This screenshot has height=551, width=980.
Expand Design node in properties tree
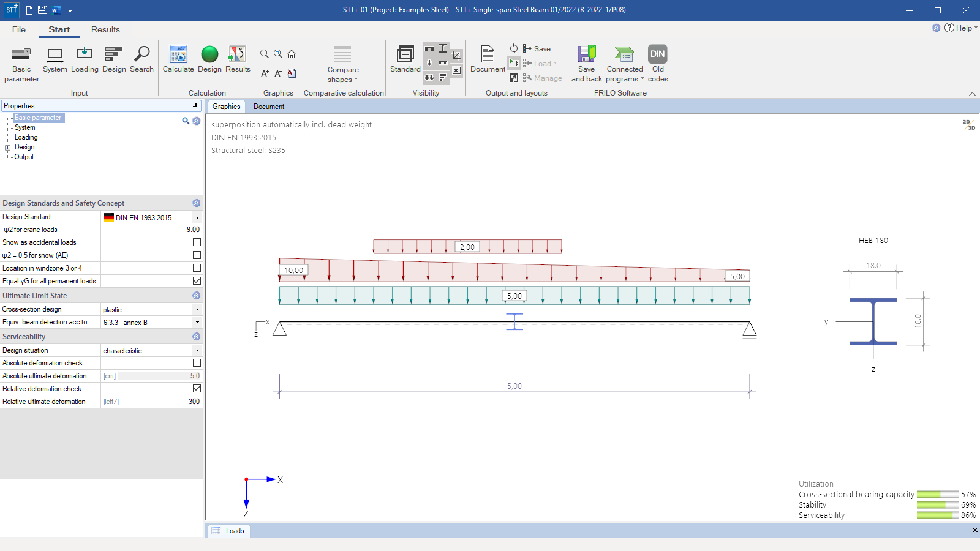coord(8,148)
